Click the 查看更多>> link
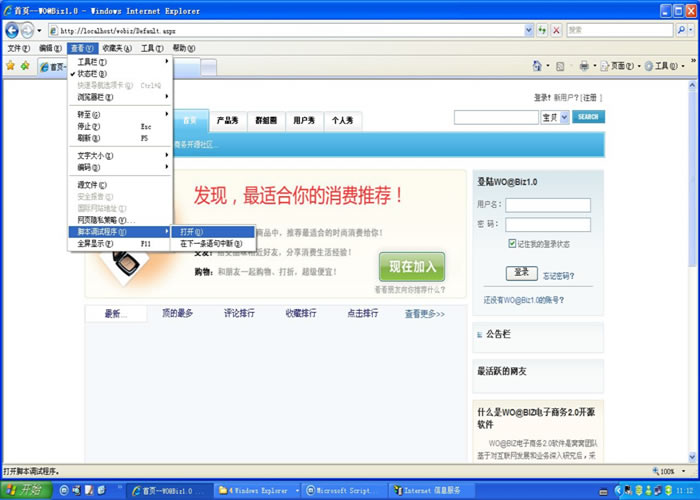This screenshot has width=700, height=500. click(x=425, y=314)
